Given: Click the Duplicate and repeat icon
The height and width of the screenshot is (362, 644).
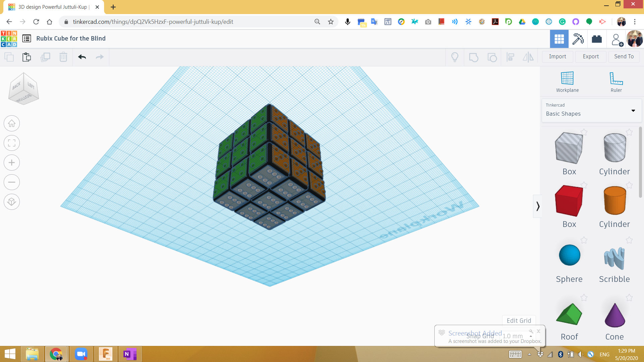Looking at the screenshot, I should 45,57.
